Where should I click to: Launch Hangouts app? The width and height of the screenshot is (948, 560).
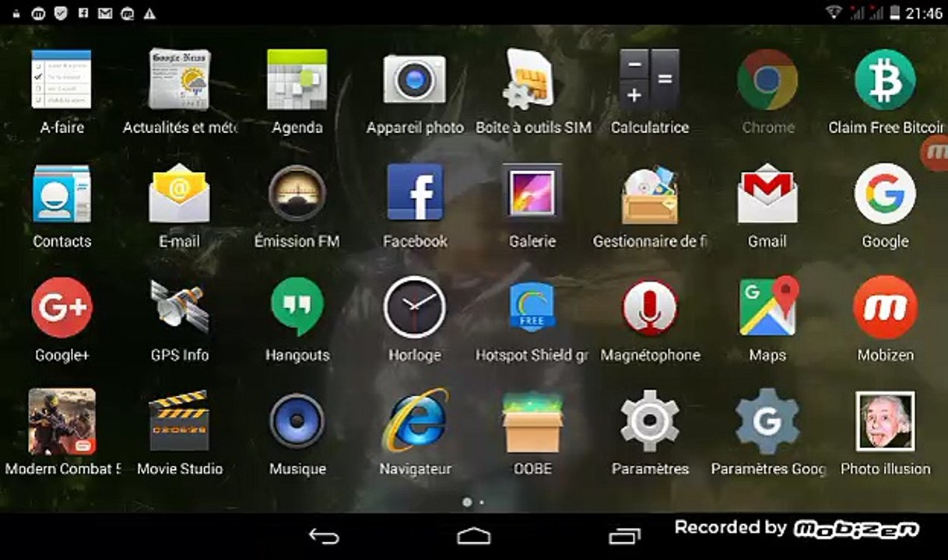coord(297,307)
